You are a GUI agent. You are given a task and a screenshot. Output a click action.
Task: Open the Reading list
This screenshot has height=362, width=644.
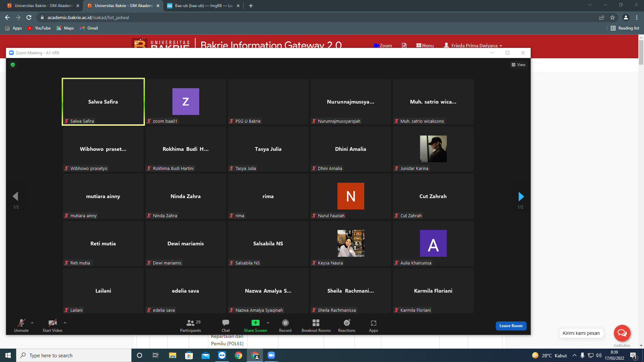[x=625, y=28]
